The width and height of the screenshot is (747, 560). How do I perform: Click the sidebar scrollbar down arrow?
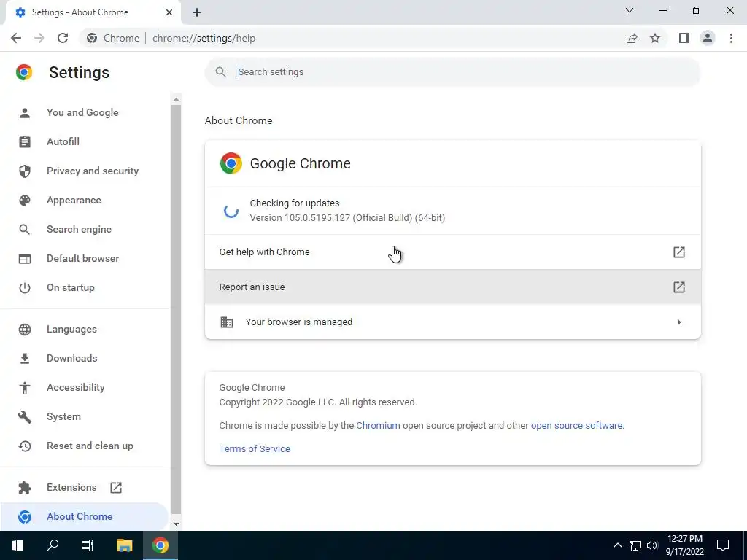coord(177,524)
